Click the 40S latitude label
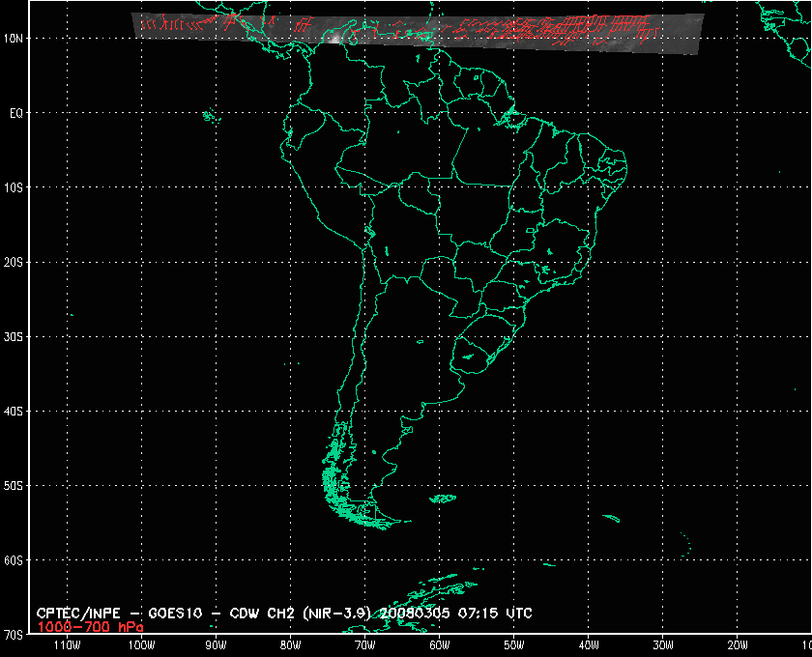The height and width of the screenshot is (657, 812). click(x=14, y=412)
